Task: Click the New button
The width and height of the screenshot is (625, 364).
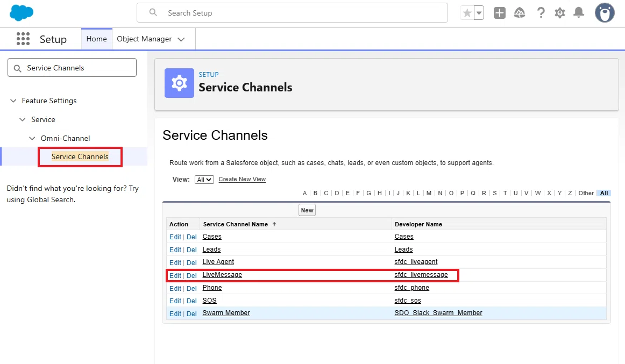Action: pos(307,210)
